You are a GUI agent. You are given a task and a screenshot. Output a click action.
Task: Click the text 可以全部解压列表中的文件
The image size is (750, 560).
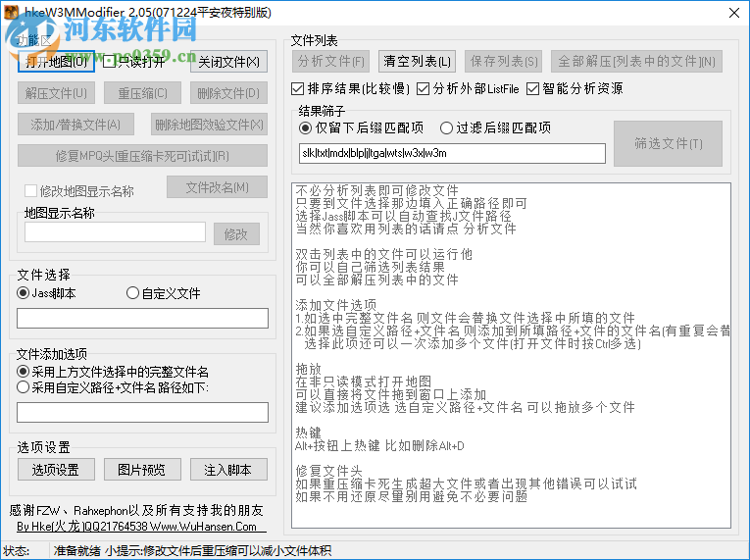coord(376,280)
